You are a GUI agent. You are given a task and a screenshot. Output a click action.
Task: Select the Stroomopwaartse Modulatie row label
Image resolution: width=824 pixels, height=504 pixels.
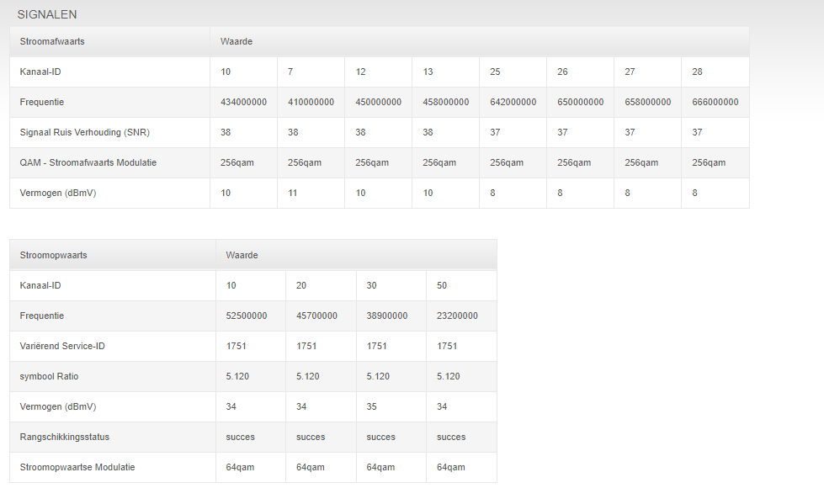pyautogui.click(x=77, y=467)
